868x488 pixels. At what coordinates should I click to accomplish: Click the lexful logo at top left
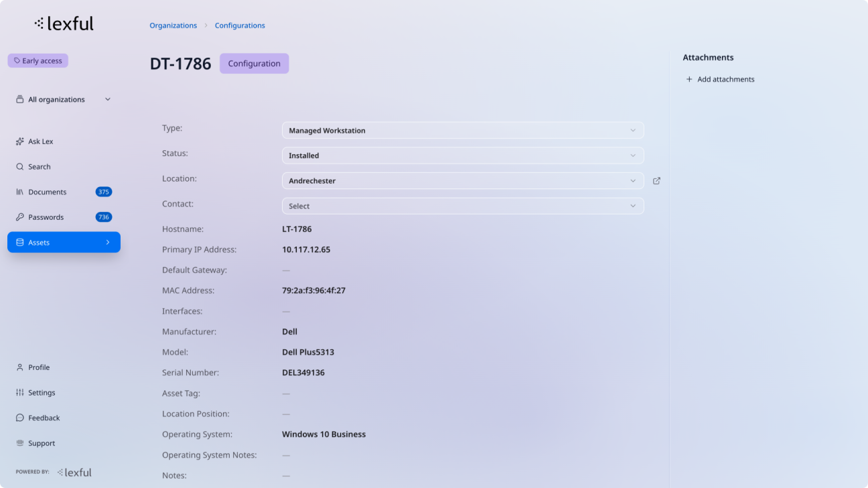pos(64,23)
